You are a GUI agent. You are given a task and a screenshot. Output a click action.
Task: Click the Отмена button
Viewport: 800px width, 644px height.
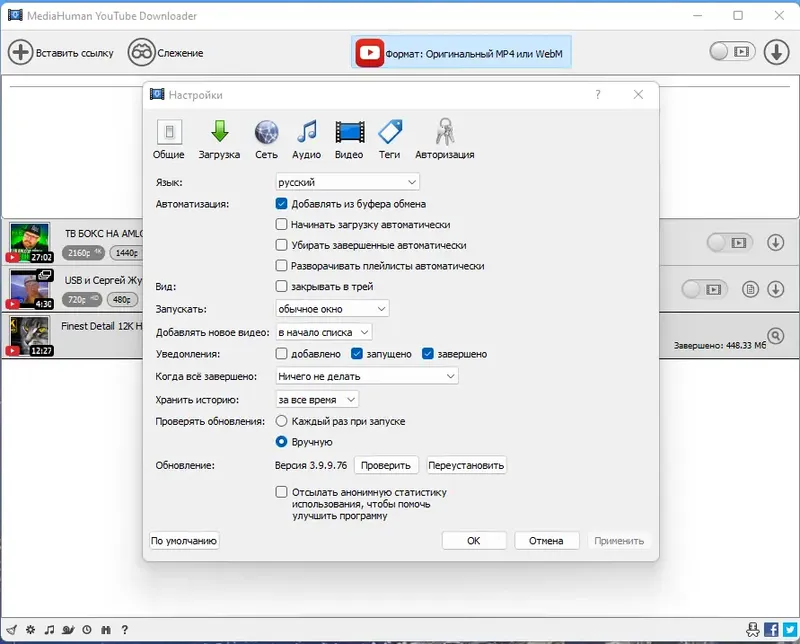point(546,540)
